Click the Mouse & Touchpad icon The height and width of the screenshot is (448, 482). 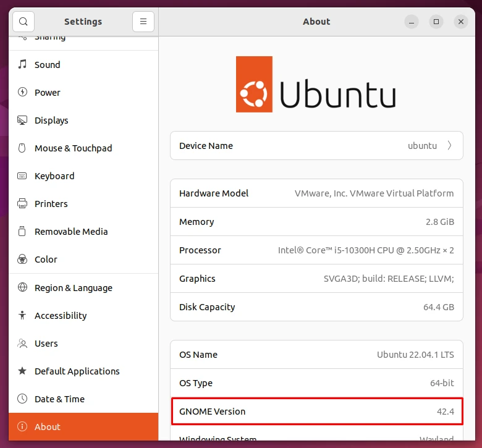tap(22, 148)
